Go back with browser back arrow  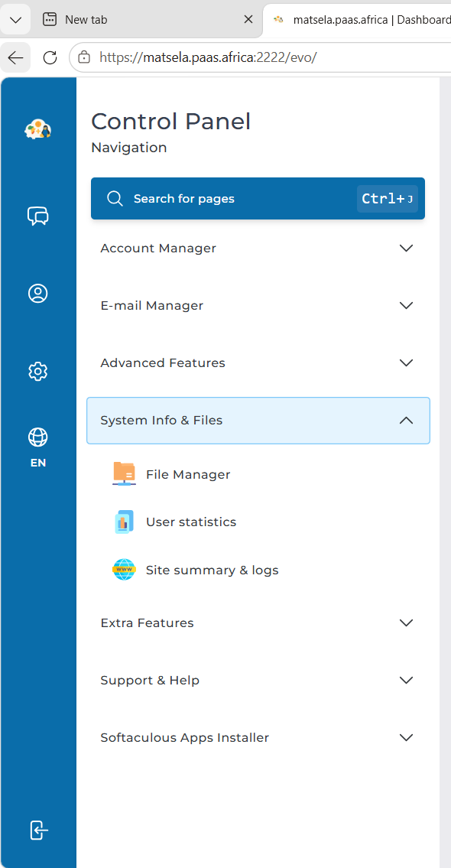tap(15, 57)
